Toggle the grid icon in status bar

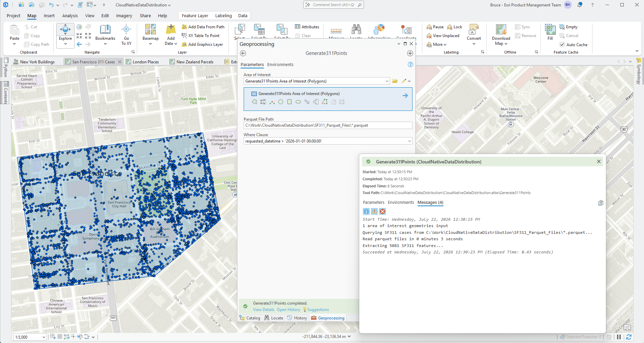60,337
